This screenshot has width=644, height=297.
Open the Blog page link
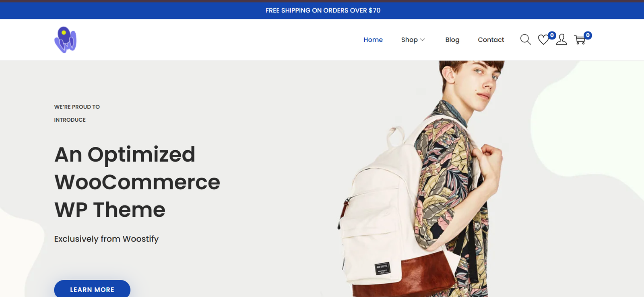[x=452, y=39]
